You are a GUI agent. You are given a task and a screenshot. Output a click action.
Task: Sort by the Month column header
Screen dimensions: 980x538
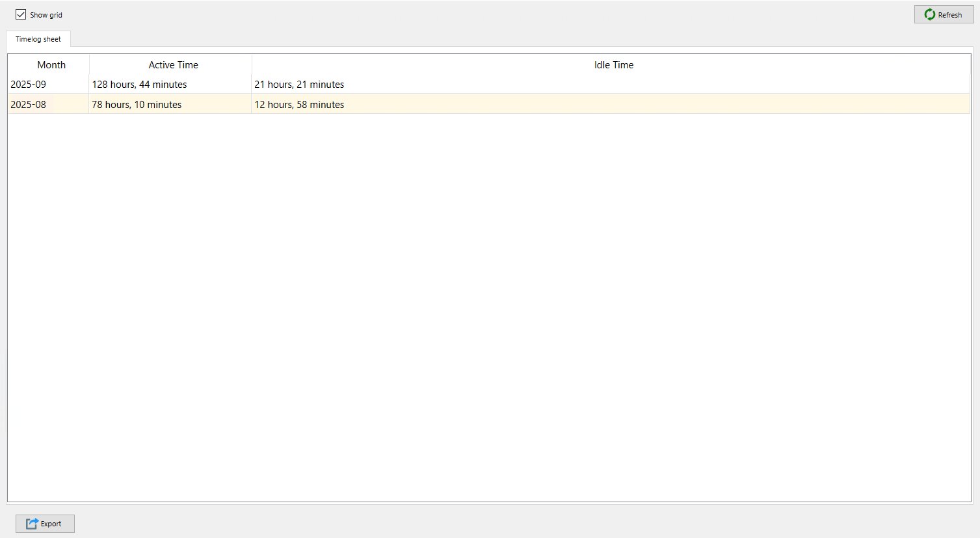pyautogui.click(x=51, y=65)
